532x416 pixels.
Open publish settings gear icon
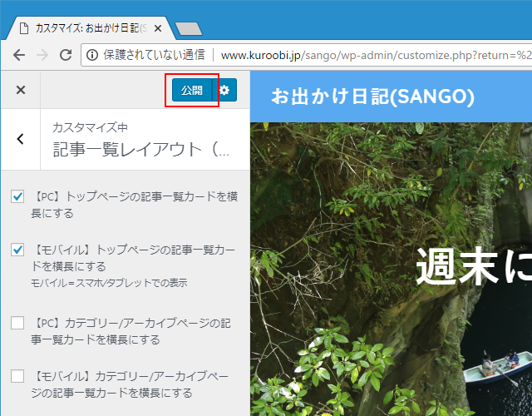point(224,90)
